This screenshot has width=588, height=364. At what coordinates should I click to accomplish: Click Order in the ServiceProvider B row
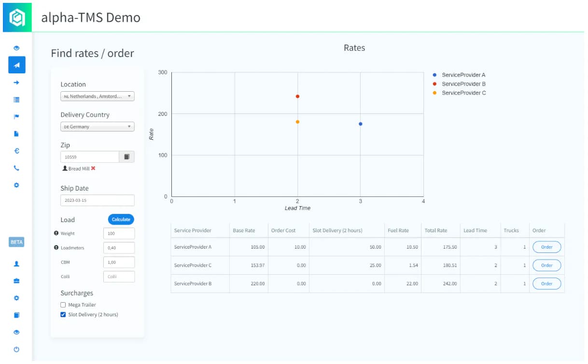click(x=546, y=284)
